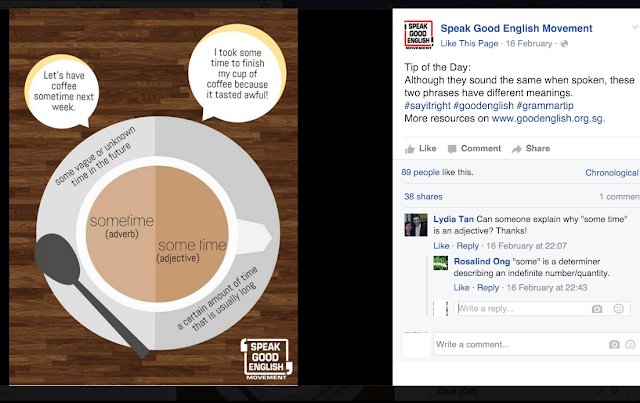Click the camera icon in the reply box

(597, 309)
